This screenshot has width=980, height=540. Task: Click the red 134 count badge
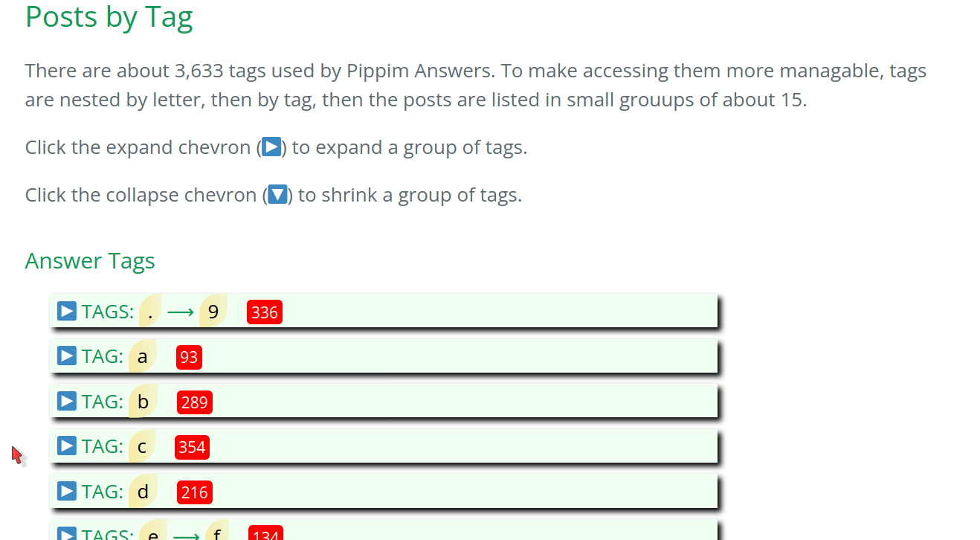(x=265, y=533)
